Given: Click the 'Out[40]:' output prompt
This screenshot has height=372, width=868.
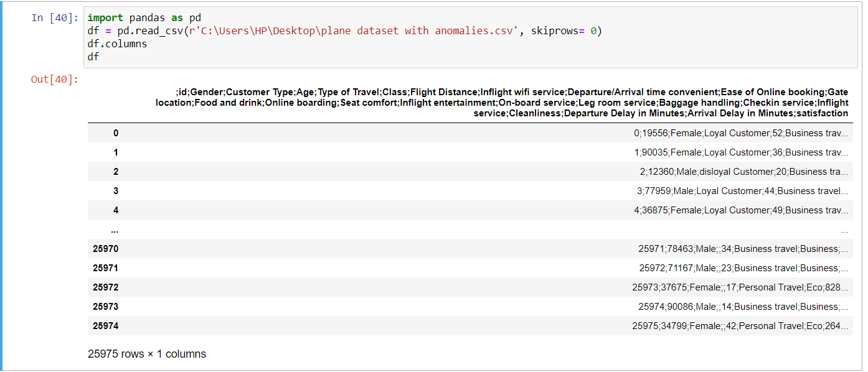Looking at the screenshot, I should coord(55,79).
